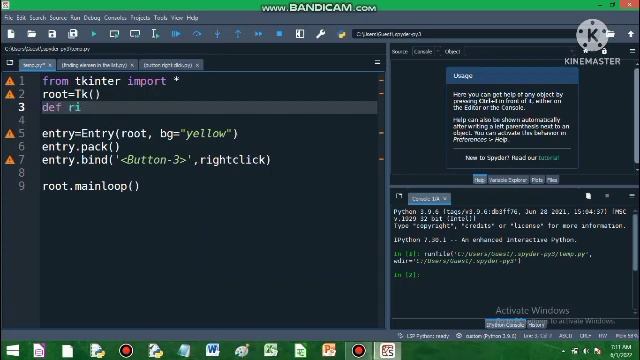This screenshot has width=640, height=360.
Task: Open file using the folder toolbar icon
Action: (31, 34)
